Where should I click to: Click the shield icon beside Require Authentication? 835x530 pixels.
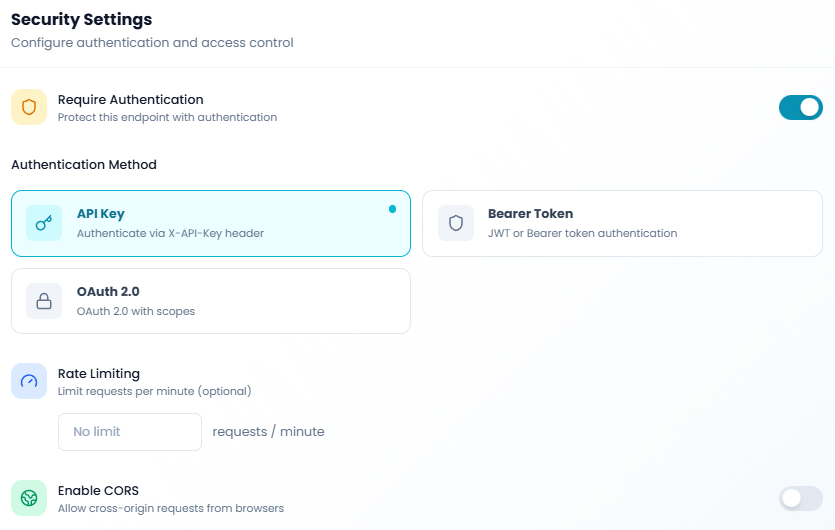pyautogui.click(x=29, y=108)
